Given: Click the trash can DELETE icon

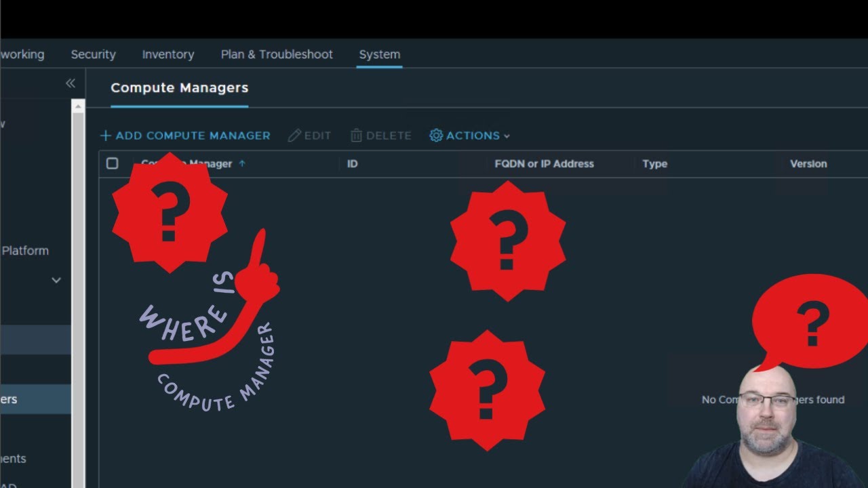Looking at the screenshot, I should click(x=356, y=136).
